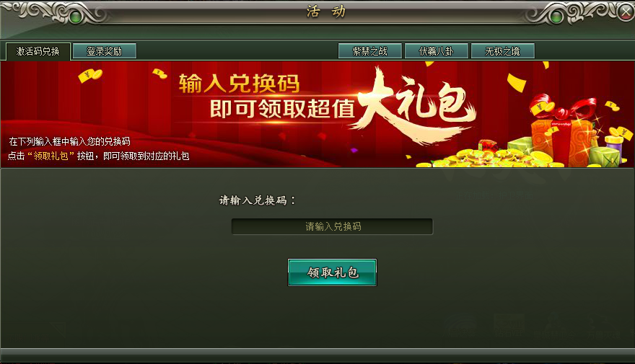Switch to the 登录奖励 tab
Screen dimensions: 635x364
pos(105,51)
